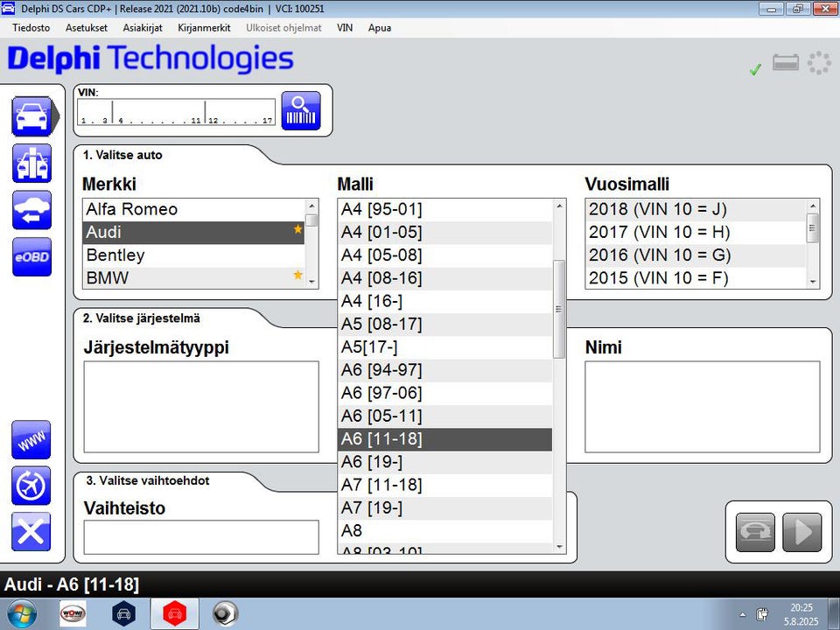Click the vehicle history back-arrow icon
Image resolution: width=840 pixels, height=630 pixels.
click(x=32, y=210)
